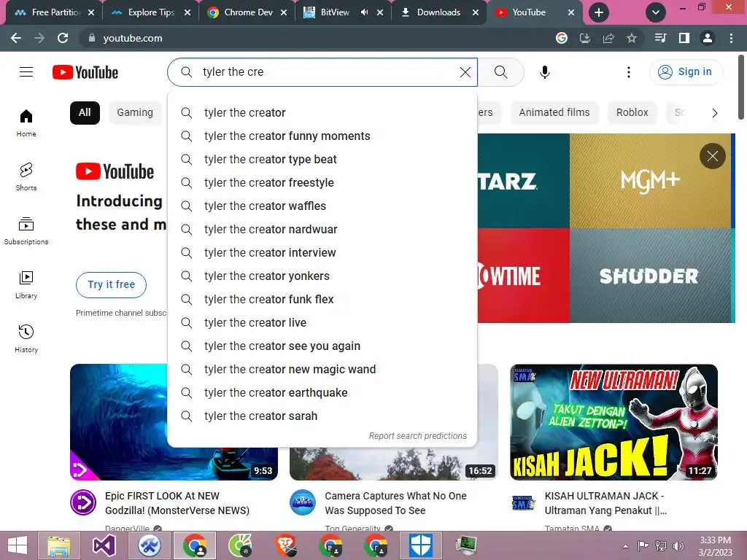Pick suggestion tyler the creator yonkers

coord(322,276)
